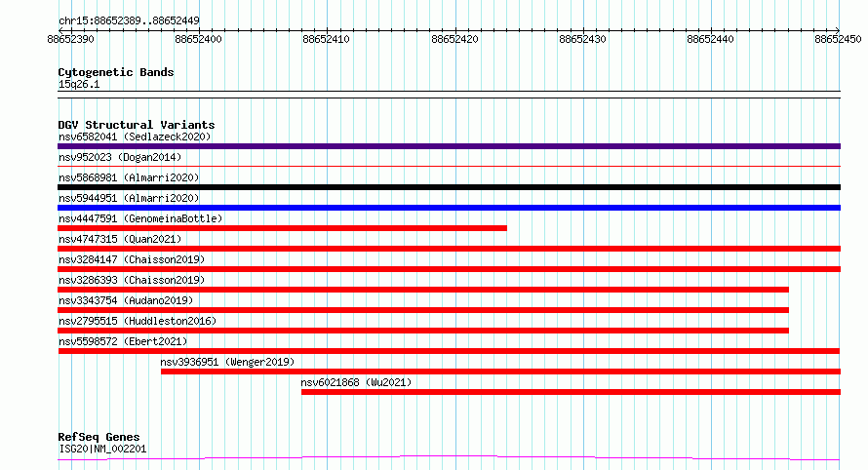Click ruler position 88652440
This screenshot has height=470, width=868.
pyautogui.click(x=710, y=39)
